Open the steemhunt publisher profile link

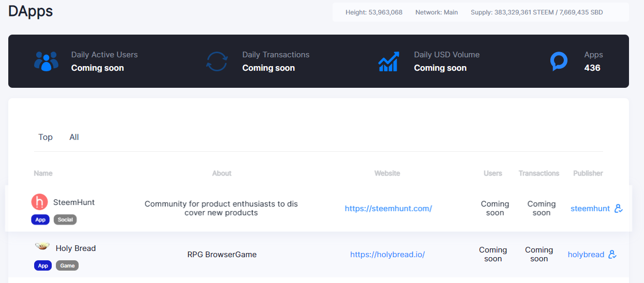pos(590,209)
